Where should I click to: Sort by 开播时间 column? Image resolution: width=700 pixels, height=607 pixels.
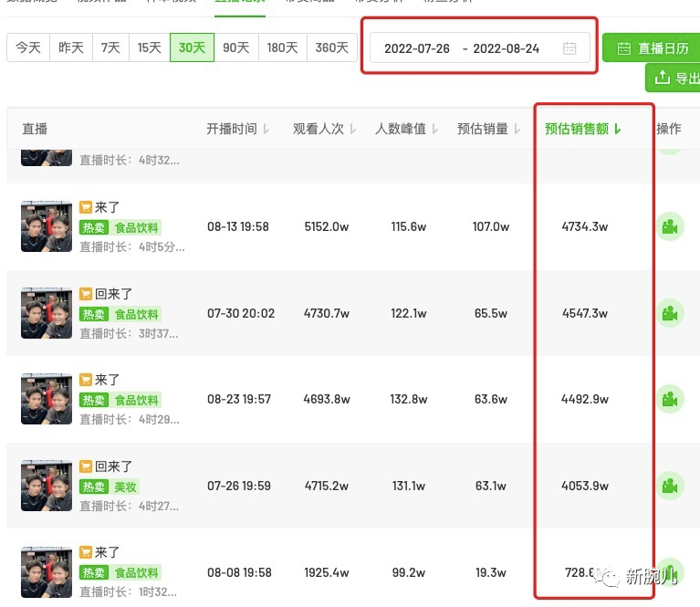[x=237, y=129]
